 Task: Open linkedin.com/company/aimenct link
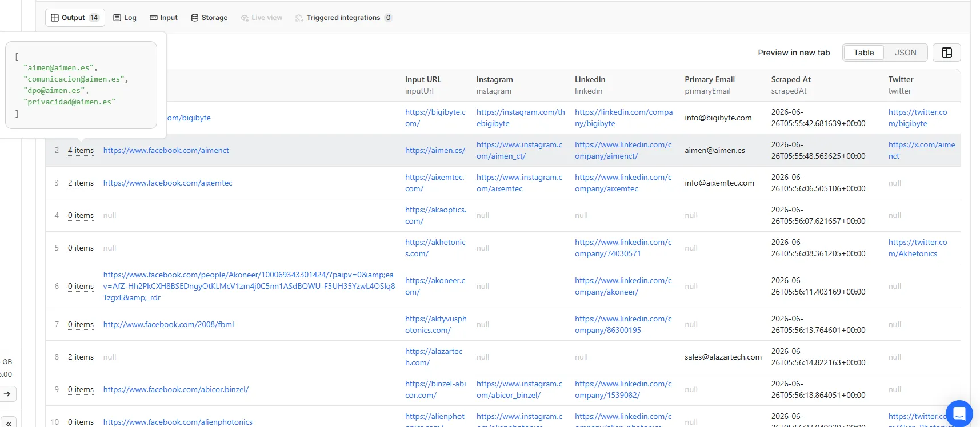(623, 150)
